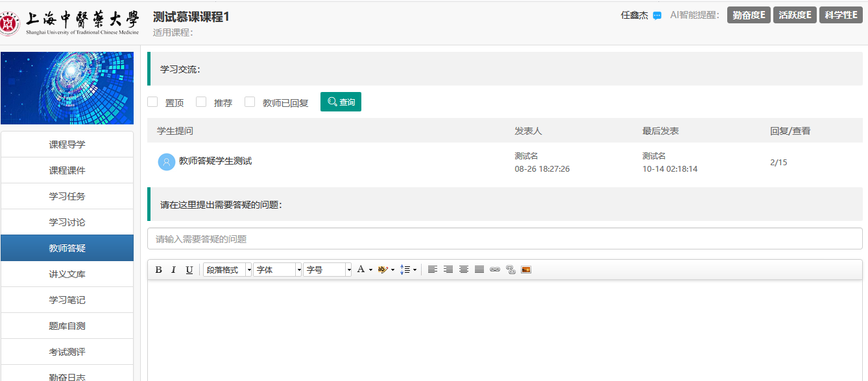Align text left in the editor
Image resolution: width=868 pixels, height=381 pixels.
click(432, 270)
